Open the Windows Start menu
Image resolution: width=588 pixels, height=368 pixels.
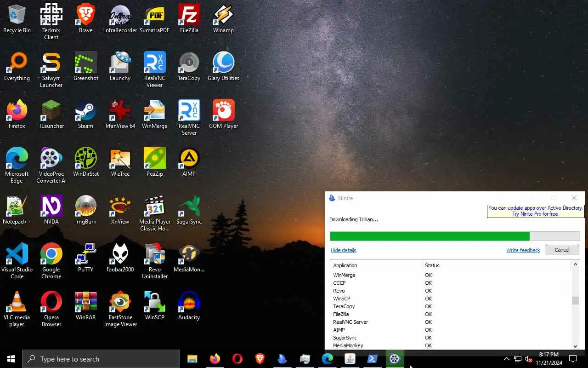point(11,359)
